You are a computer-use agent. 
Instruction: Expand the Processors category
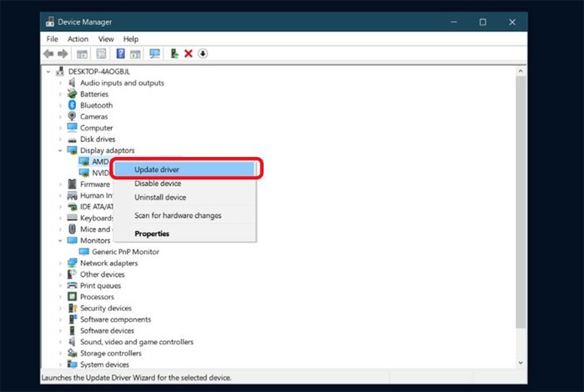click(x=60, y=297)
